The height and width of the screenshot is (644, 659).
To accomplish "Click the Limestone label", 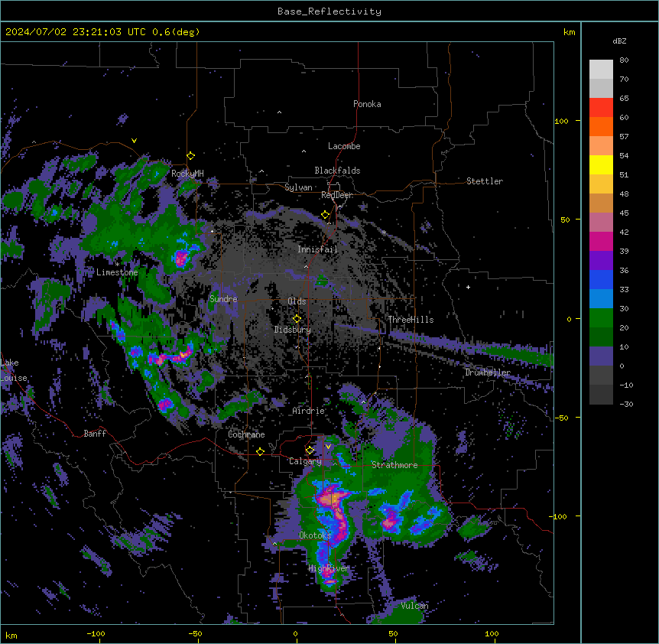I will 117,272.
